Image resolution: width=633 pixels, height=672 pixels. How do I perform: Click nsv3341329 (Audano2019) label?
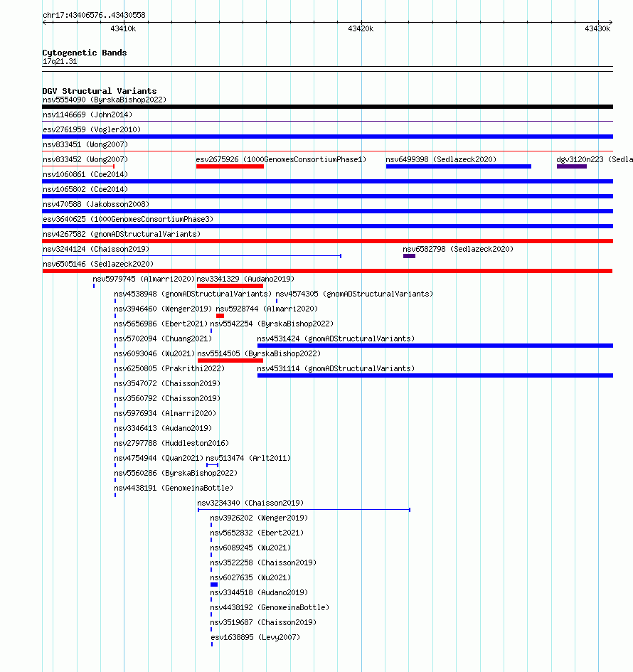coord(245,279)
